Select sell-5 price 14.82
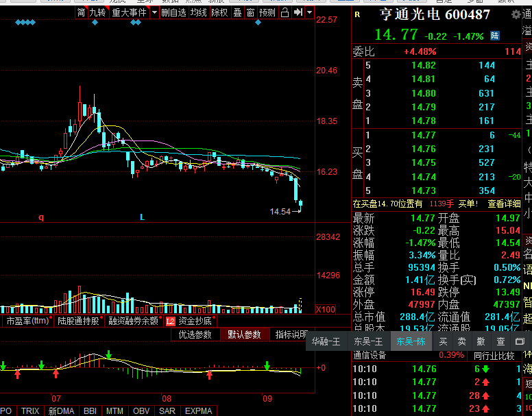This screenshot has height=416, width=532. point(424,65)
